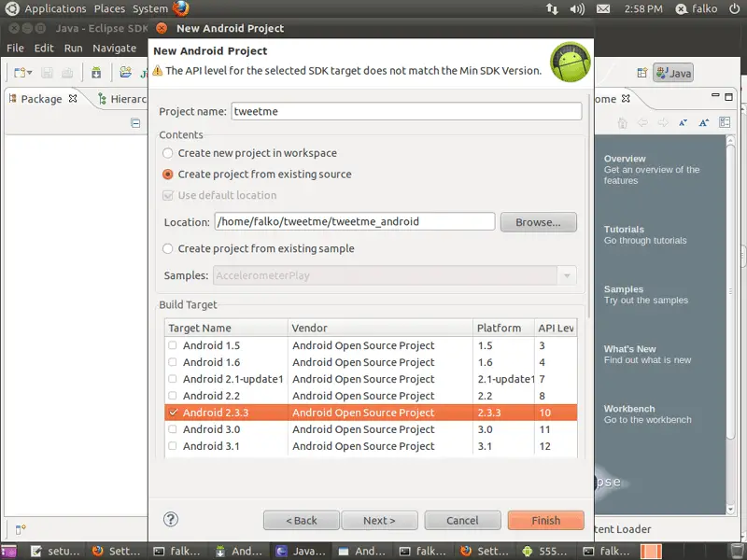The width and height of the screenshot is (747, 560).
Task: Check the Android 3.1 build target
Action: tap(173, 446)
